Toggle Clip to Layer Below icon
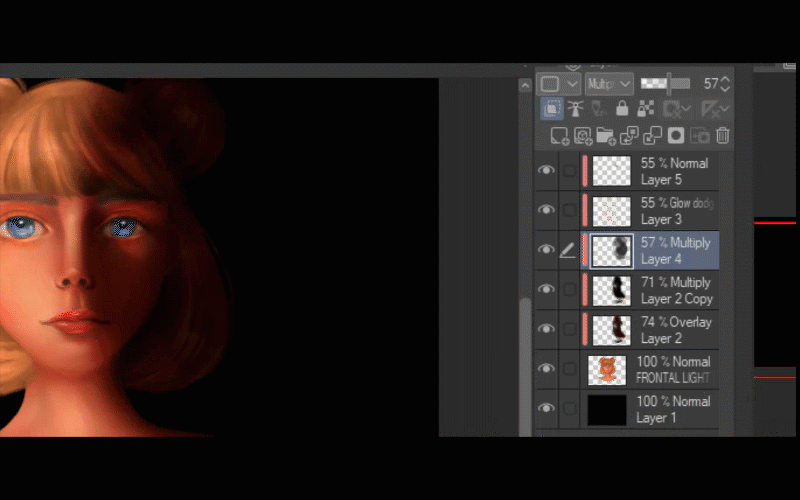 552,109
